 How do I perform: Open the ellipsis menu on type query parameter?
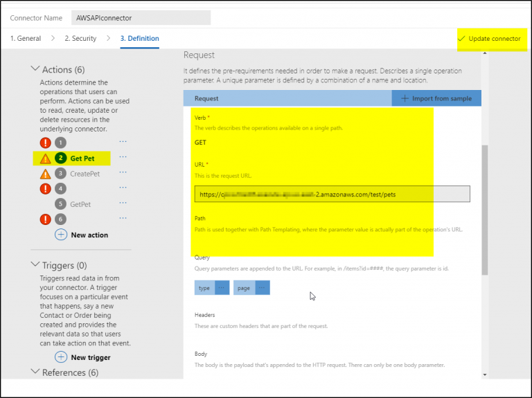tap(222, 288)
